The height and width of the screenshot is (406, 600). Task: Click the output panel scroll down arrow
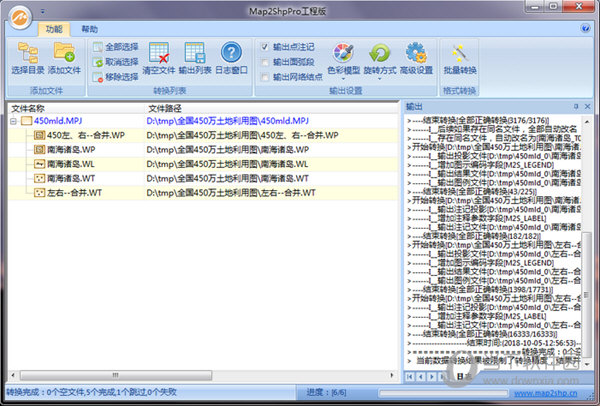click(587, 365)
